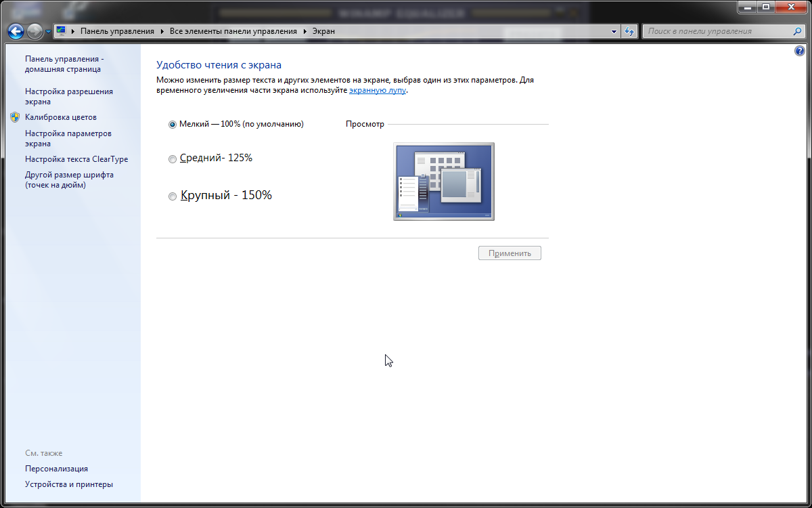Open the экранную лупу link
Image resolution: width=812 pixels, height=508 pixels.
pyautogui.click(x=377, y=90)
